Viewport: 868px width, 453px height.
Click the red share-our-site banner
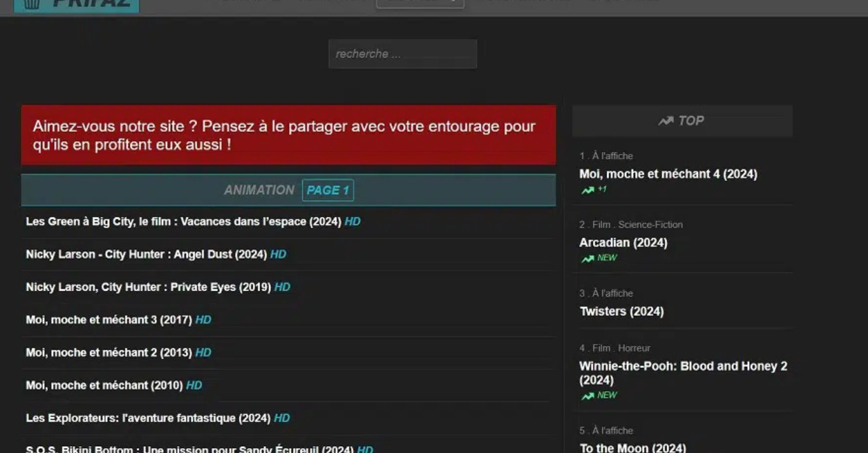pyautogui.click(x=288, y=135)
